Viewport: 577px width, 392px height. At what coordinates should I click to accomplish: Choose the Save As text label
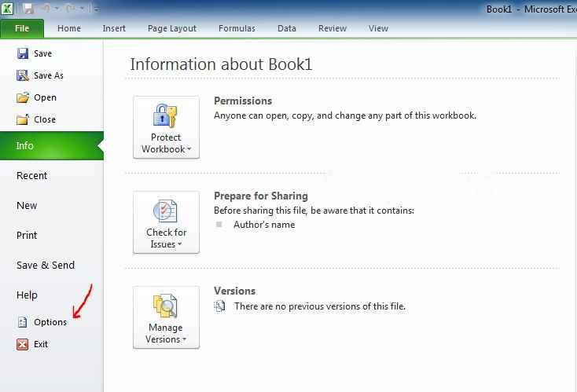[x=49, y=75]
